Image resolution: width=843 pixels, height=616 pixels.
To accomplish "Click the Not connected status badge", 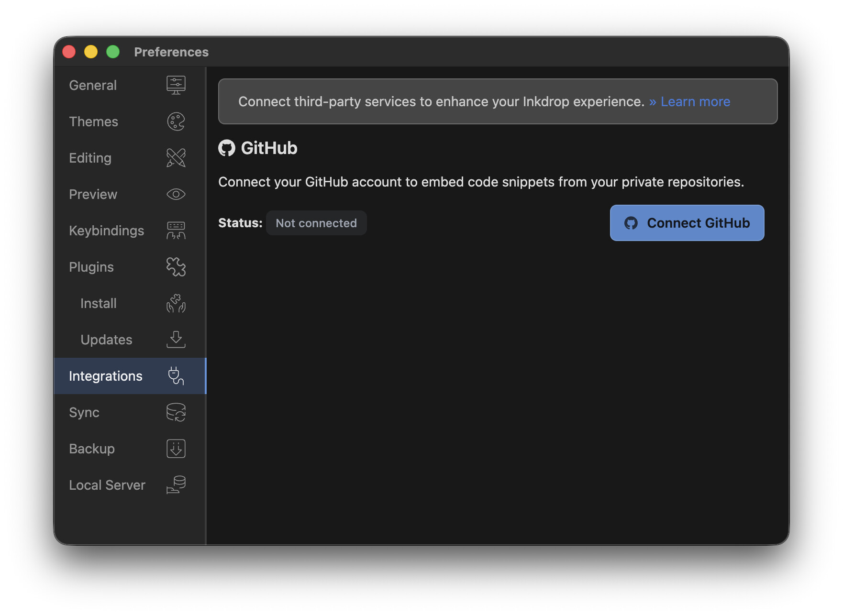I will click(316, 223).
